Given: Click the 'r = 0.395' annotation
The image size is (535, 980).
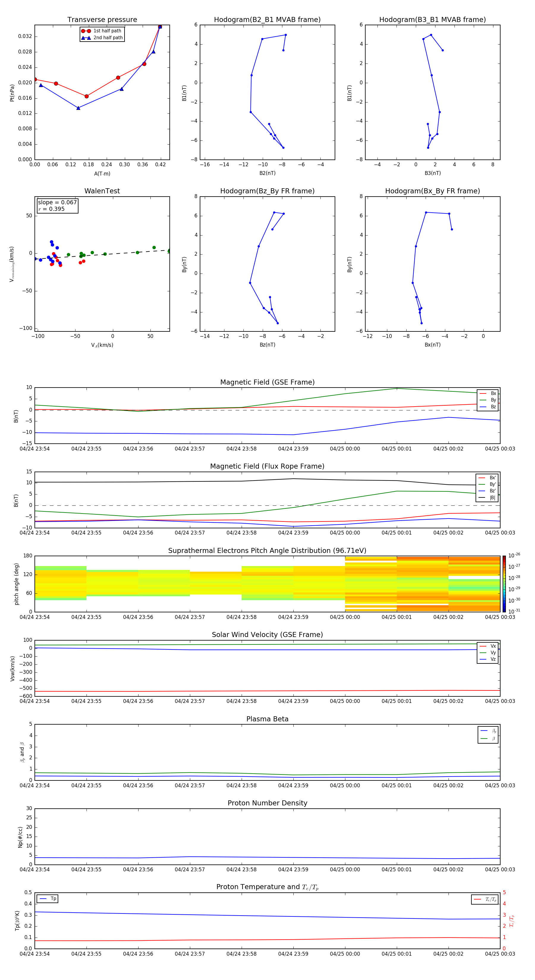Looking at the screenshot, I should coord(52,209).
